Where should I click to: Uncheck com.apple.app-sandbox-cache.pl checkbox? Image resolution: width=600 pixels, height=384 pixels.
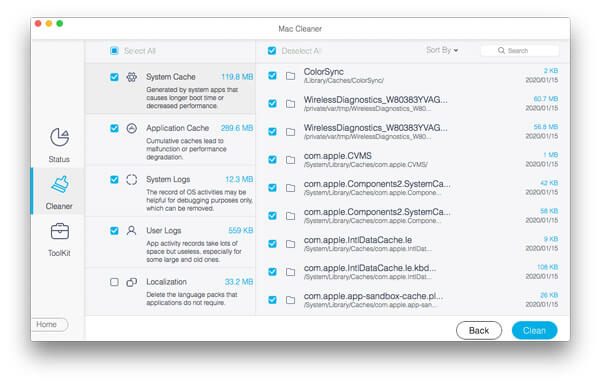coord(272,300)
